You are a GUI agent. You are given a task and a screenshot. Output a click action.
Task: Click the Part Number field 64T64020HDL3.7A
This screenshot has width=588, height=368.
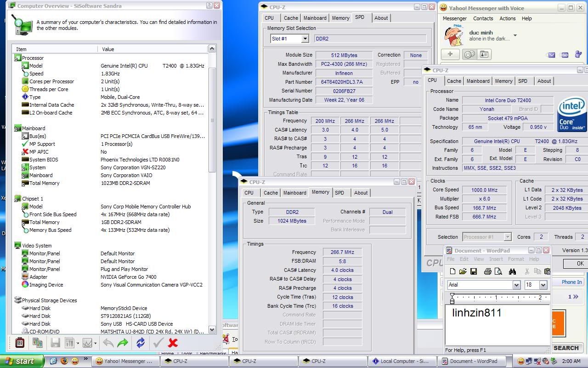click(344, 82)
